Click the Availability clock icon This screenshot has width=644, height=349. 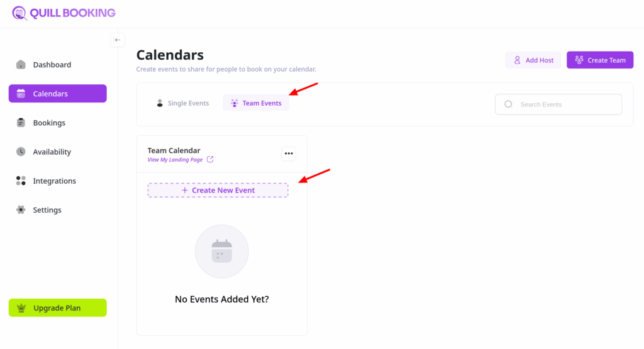[x=21, y=152]
